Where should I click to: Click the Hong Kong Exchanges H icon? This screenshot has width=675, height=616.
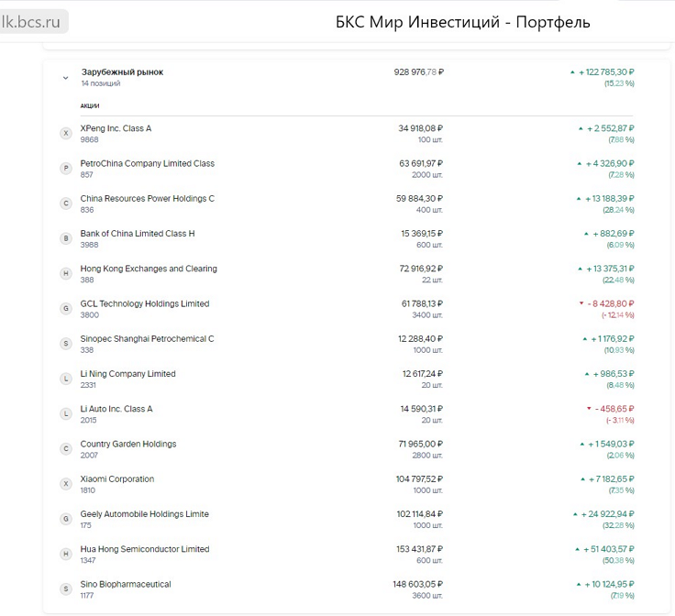[65, 274]
